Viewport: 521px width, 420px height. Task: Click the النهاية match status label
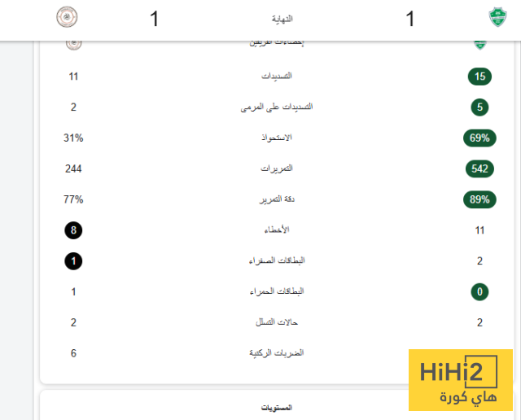click(x=282, y=18)
